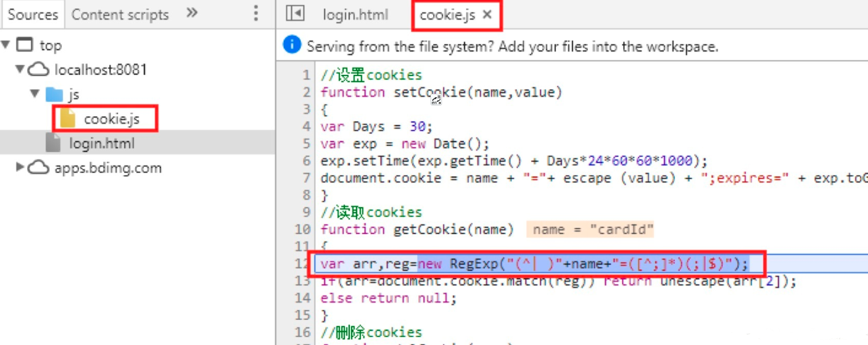868x345 pixels.
Task: Click the '//删除cookies' comment line
Action: coord(371,332)
